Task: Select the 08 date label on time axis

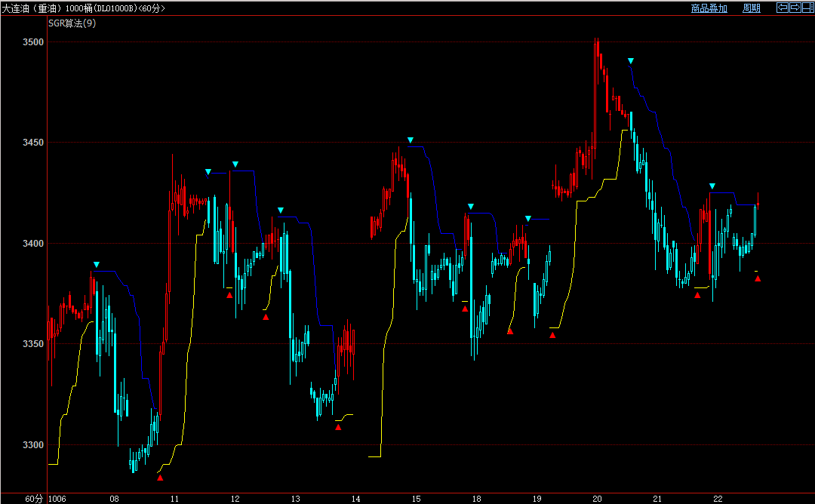Action: pyautogui.click(x=115, y=499)
